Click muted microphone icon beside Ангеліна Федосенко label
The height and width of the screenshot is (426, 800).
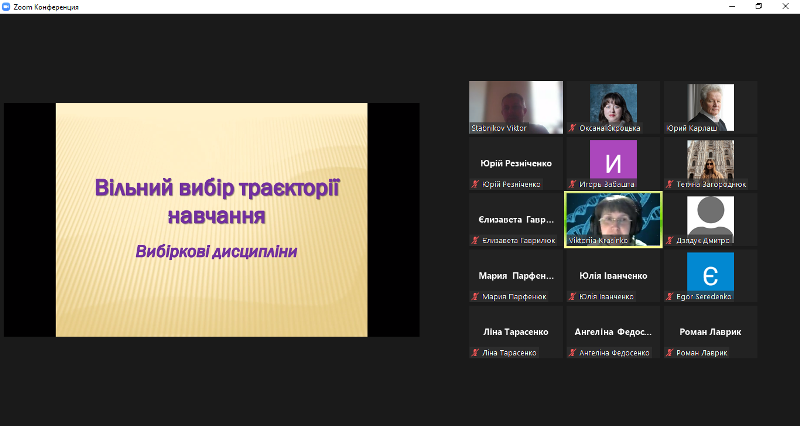click(x=572, y=353)
